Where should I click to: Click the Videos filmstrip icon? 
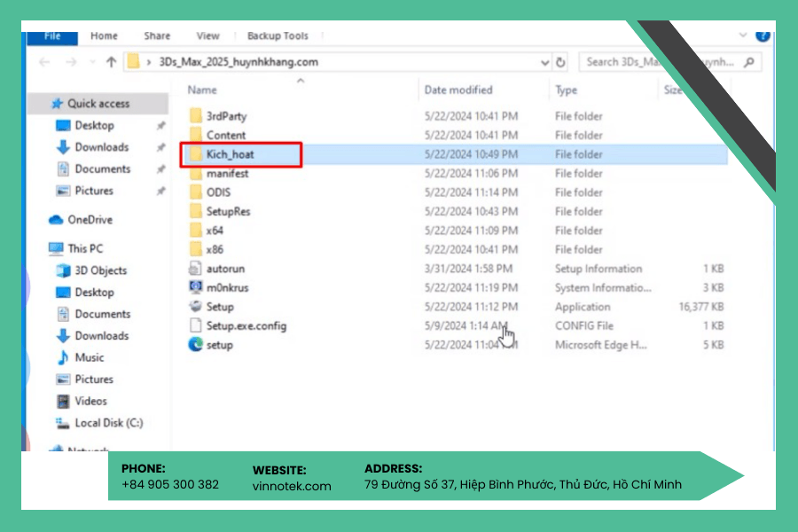(63, 401)
